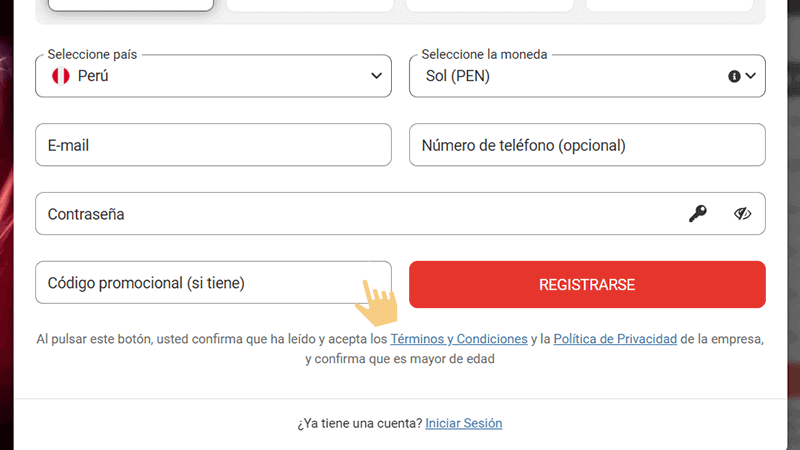Click the ¿Ya tiene una cuenta? text
This screenshot has height=450, width=800.
(x=359, y=423)
